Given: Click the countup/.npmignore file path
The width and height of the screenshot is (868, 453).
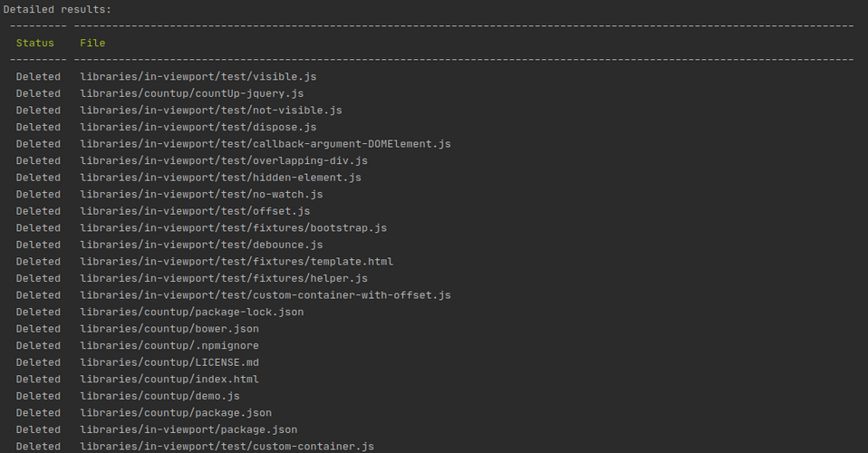Looking at the screenshot, I should click(x=169, y=345).
